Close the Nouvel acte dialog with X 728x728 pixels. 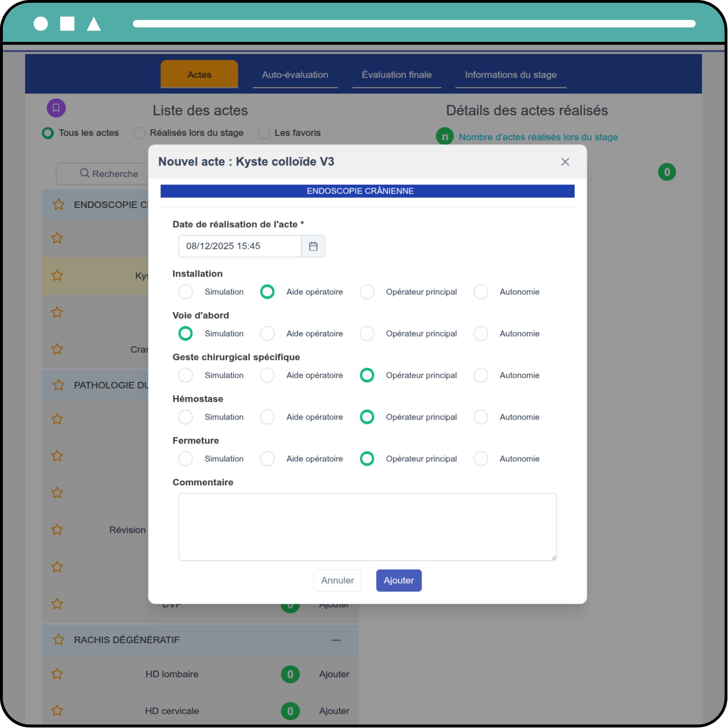565,162
